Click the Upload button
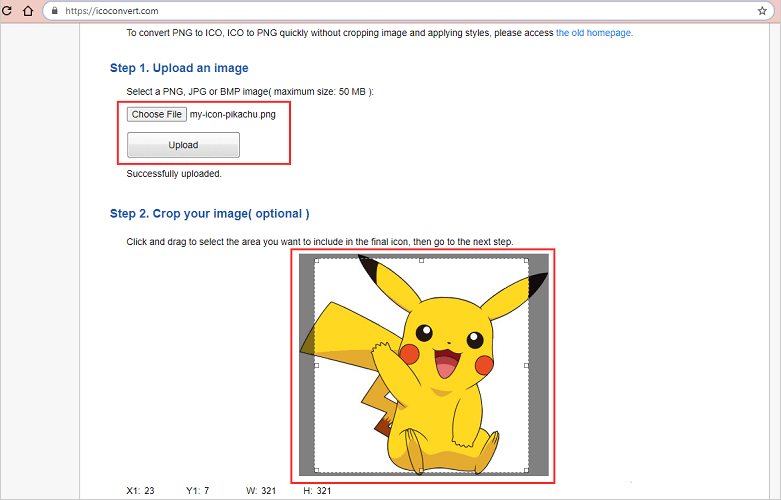This screenshot has height=500, width=781. (x=183, y=145)
